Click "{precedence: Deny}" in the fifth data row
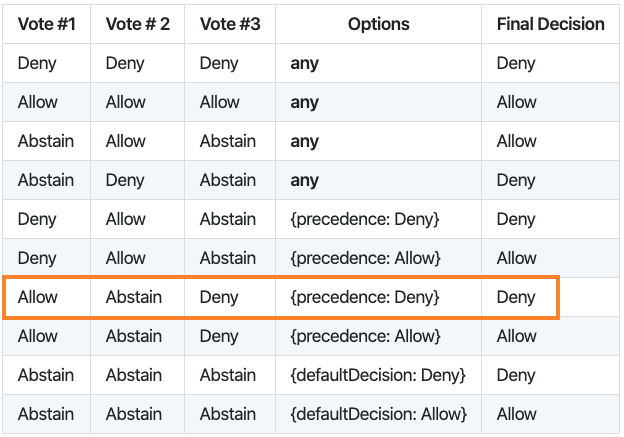The width and height of the screenshot is (624, 437). tap(365, 219)
